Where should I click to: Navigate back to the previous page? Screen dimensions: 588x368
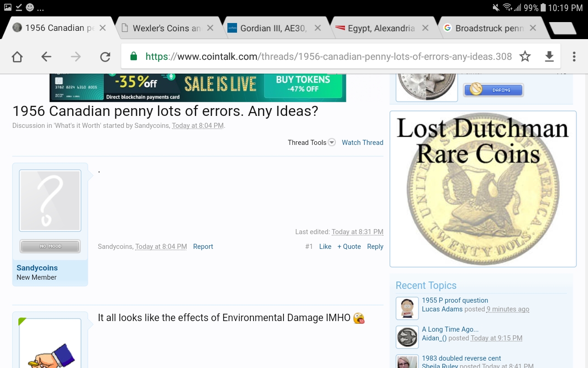click(46, 57)
